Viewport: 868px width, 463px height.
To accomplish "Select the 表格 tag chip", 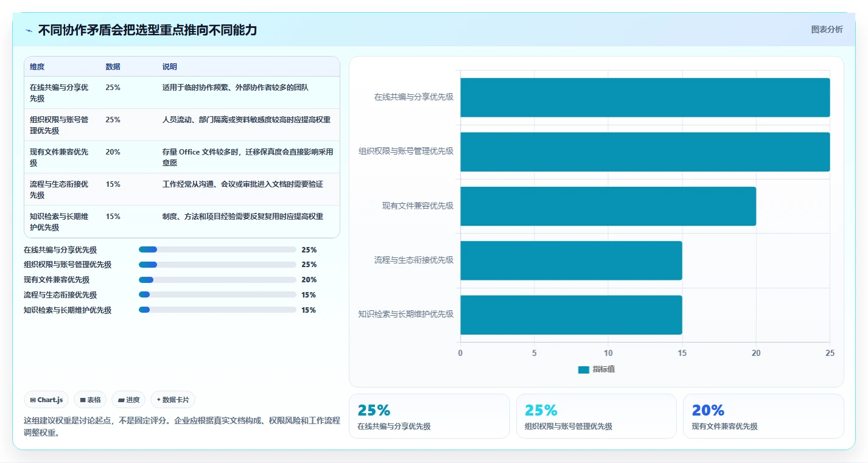I will (x=90, y=400).
